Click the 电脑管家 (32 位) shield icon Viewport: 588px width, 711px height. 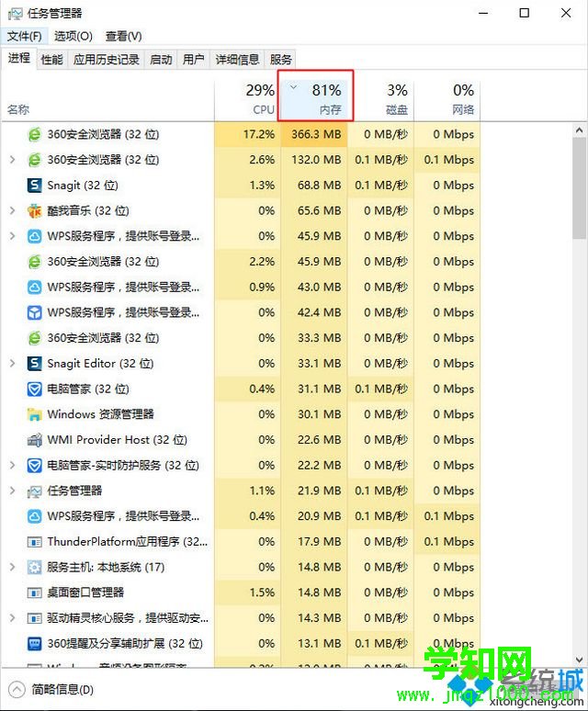coord(35,389)
